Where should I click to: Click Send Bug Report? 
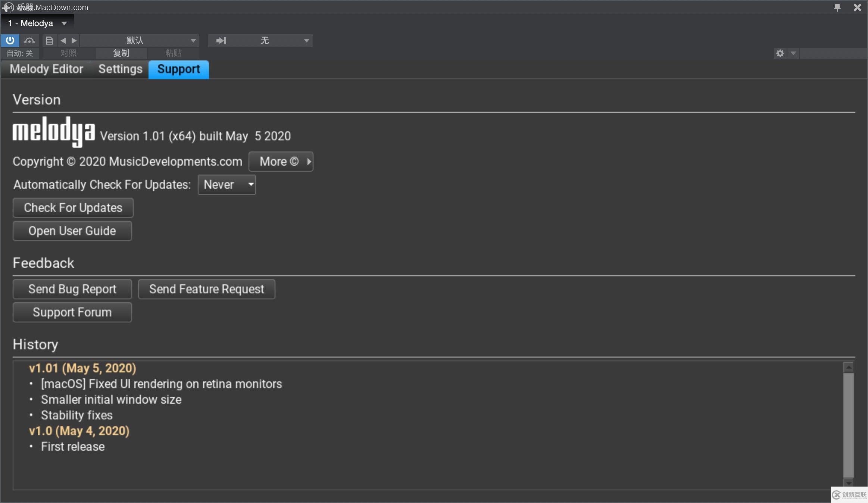72,289
